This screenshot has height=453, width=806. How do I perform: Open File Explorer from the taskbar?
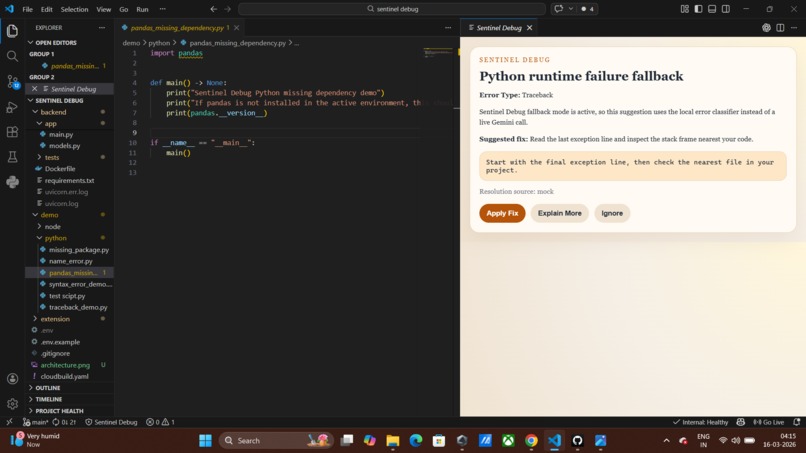click(x=393, y=441)
